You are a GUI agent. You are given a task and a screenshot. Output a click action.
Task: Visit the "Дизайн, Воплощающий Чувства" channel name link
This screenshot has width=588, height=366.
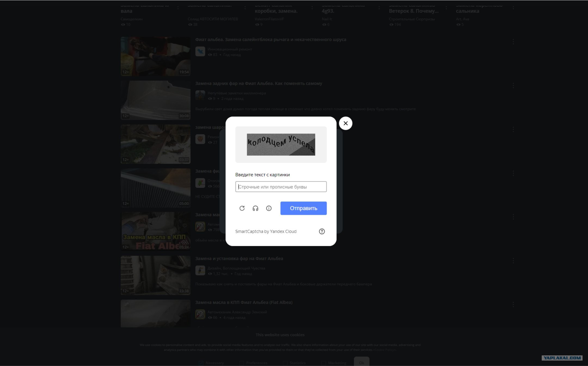236,268
